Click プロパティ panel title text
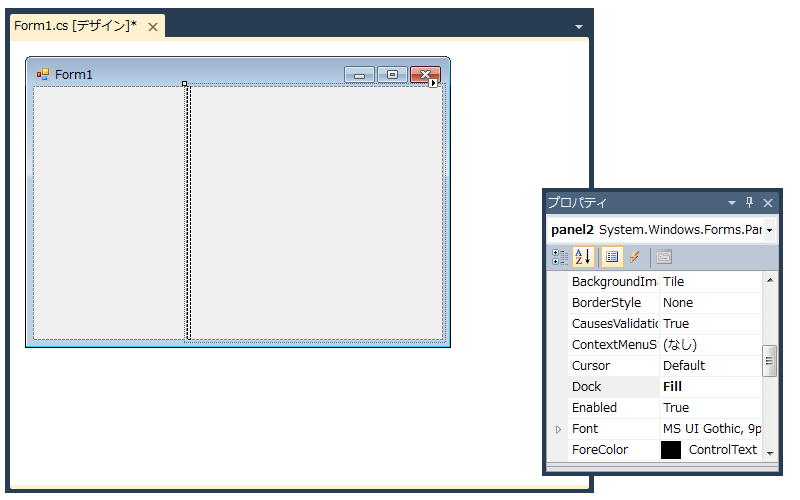800x500 pixels. pos(578,203)
